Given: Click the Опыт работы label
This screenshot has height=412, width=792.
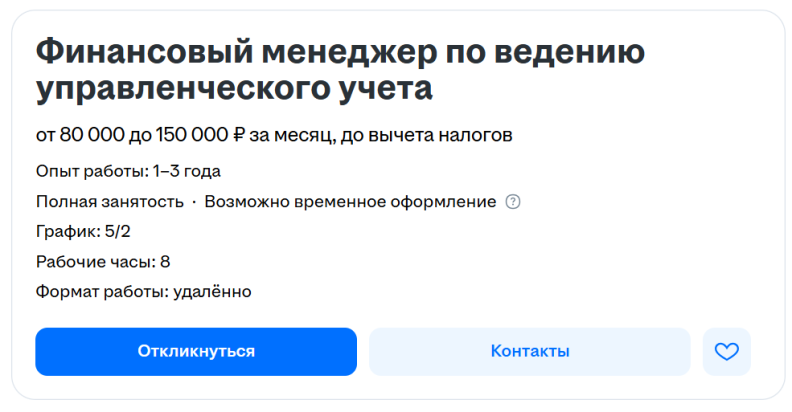Looking at the screenshot, I should (92, 172).
